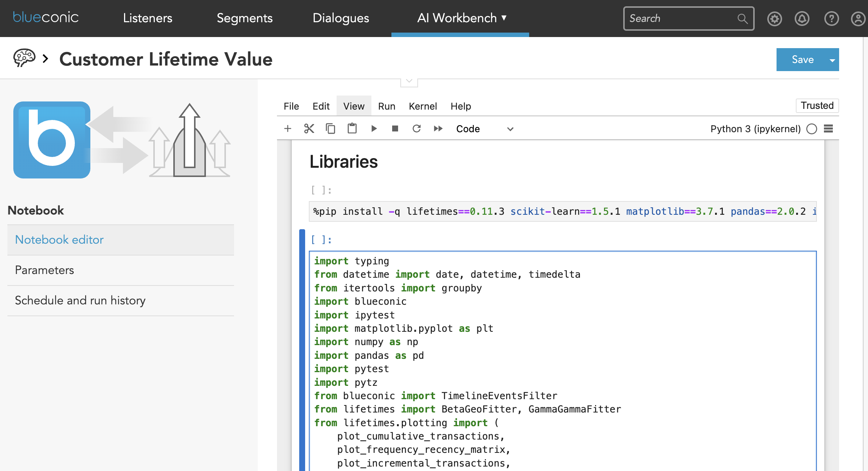Viewport: 868px width, 471px height.
Task: Go to the Dialogues tab
Action: (x=341, y=18)
